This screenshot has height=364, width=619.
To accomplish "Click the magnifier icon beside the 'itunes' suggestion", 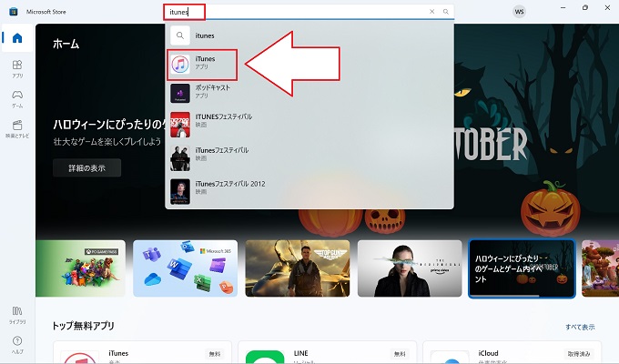I will coord(180,35).
